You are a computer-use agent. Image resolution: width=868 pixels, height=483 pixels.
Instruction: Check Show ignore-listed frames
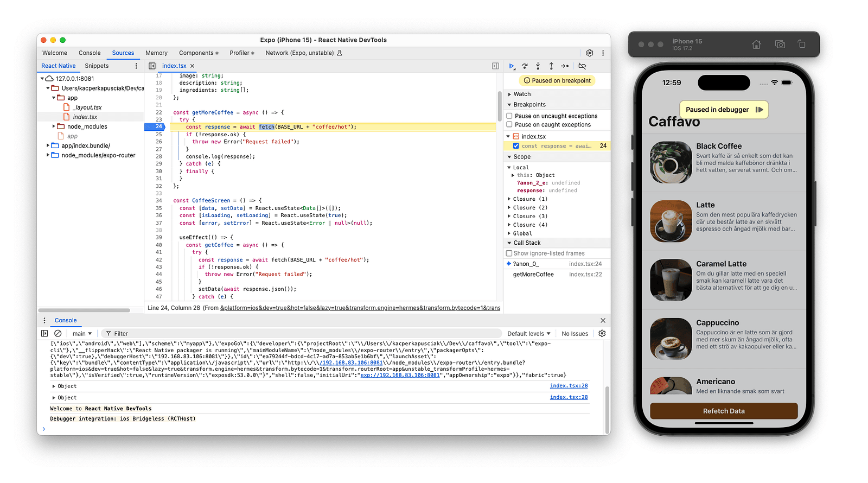509,253
